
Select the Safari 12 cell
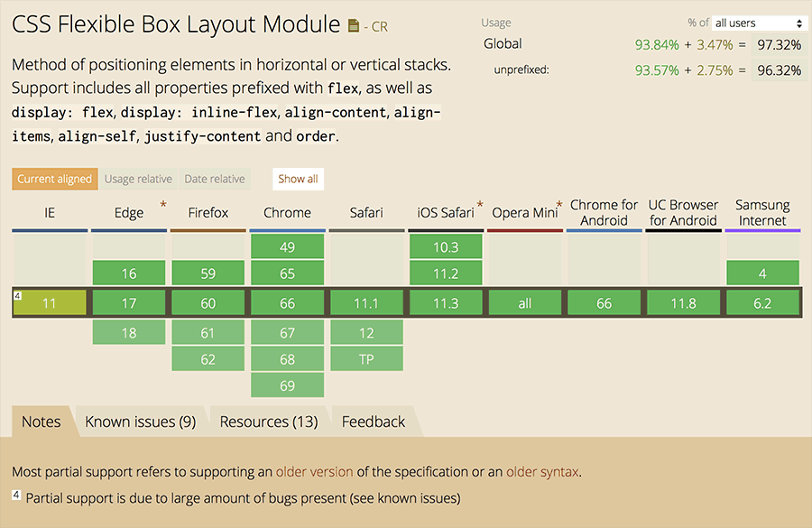coord(366,332)
